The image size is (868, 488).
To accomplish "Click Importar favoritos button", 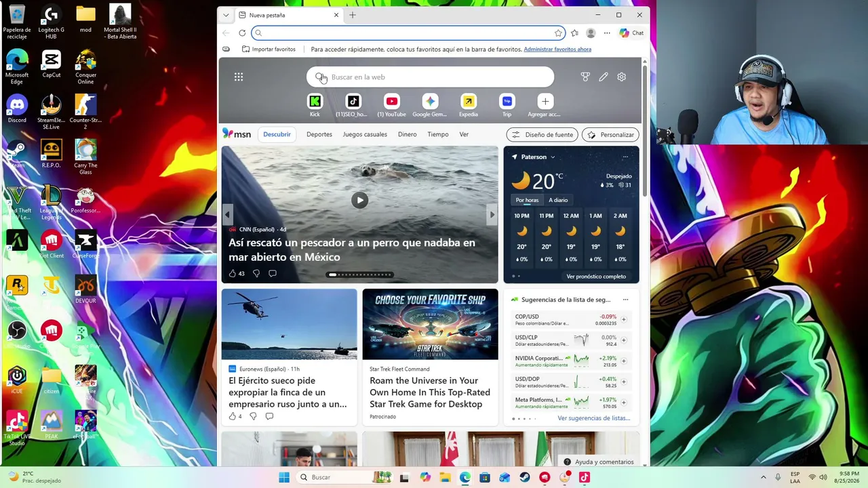I will (269, 49).
